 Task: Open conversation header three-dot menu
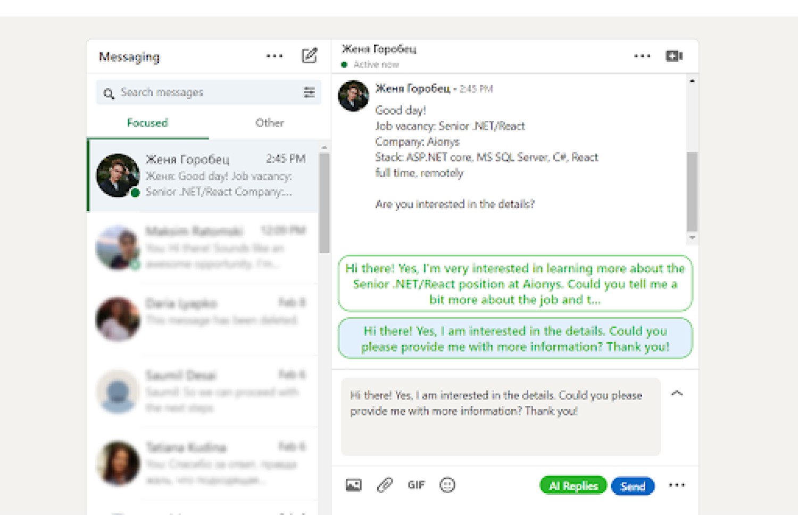tap(642, 56)
